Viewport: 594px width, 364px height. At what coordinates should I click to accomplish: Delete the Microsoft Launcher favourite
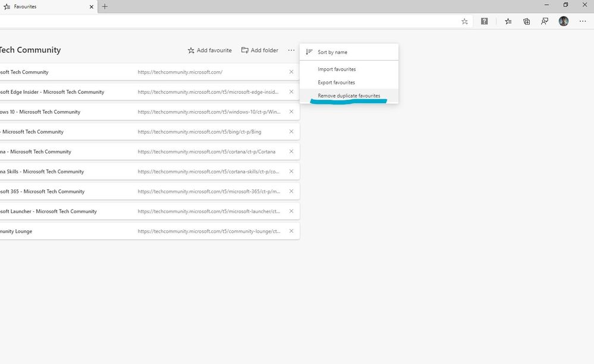pos(291,211)
